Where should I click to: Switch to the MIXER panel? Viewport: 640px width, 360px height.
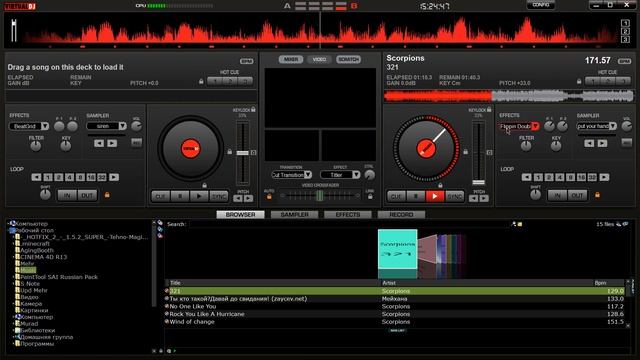(x=291, y=60)
